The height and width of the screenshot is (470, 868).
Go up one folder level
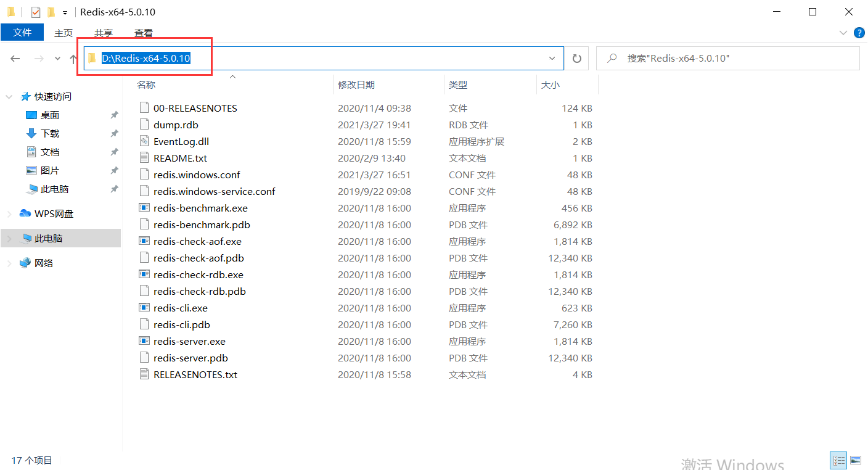click(73, 58)
